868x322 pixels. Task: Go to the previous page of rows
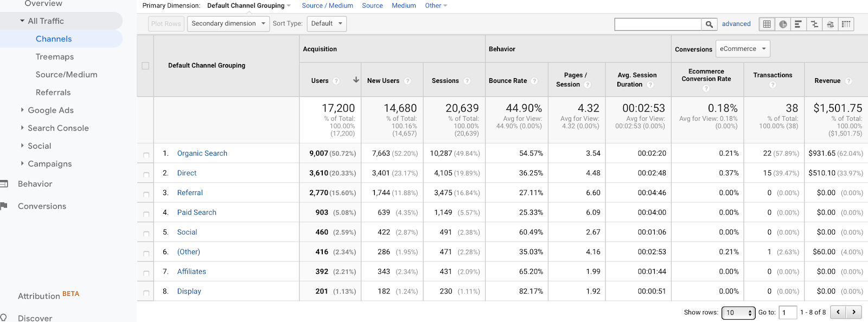(838, 312)
